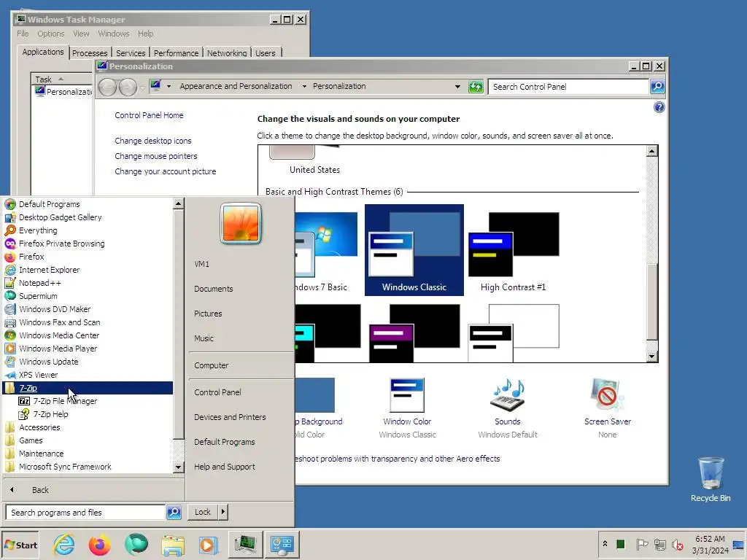Click the Firefox taskbar icon
Image resolution: width=747 pixels, height=560 pixels.
pyautogui.click(x=99, y=544)
